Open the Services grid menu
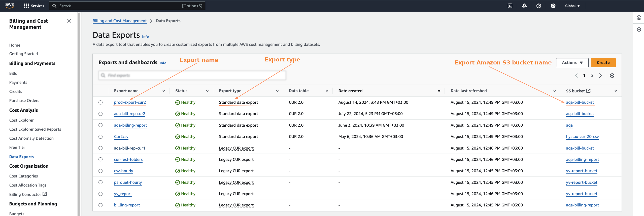This screenshot has height=216, width=644. (34, 6)
